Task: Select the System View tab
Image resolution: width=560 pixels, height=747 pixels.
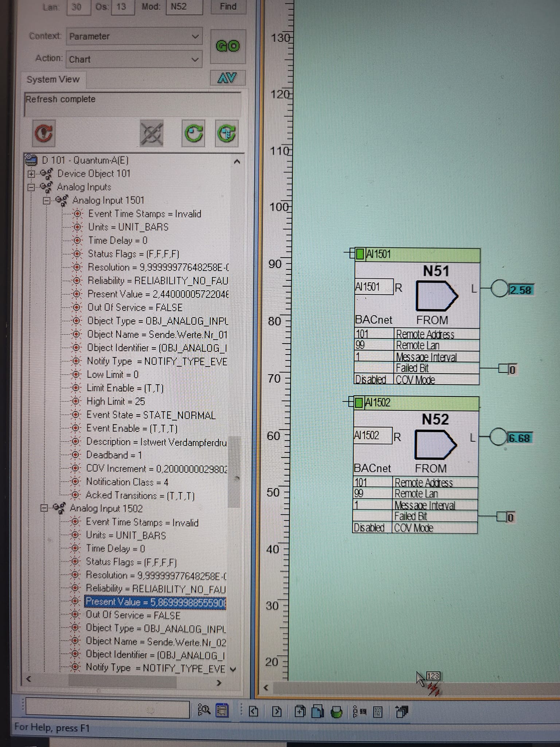Action: [x=53, y=80]
